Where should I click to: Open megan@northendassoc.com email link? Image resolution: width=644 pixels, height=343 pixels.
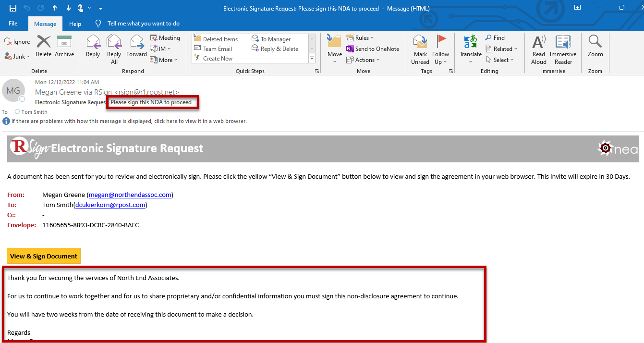point(130,195)
